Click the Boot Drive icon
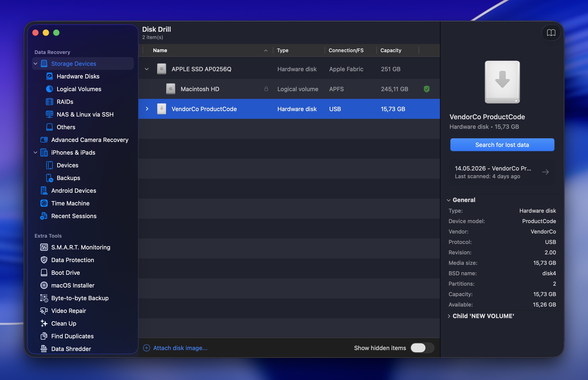588x380 pixels. click(x=44, y=272)
